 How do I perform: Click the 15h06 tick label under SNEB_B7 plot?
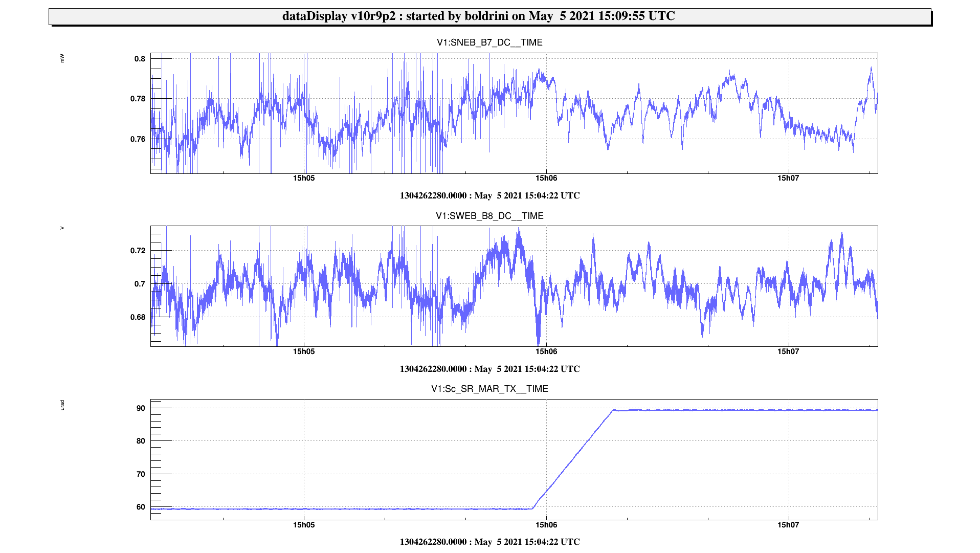coord(546,179)
